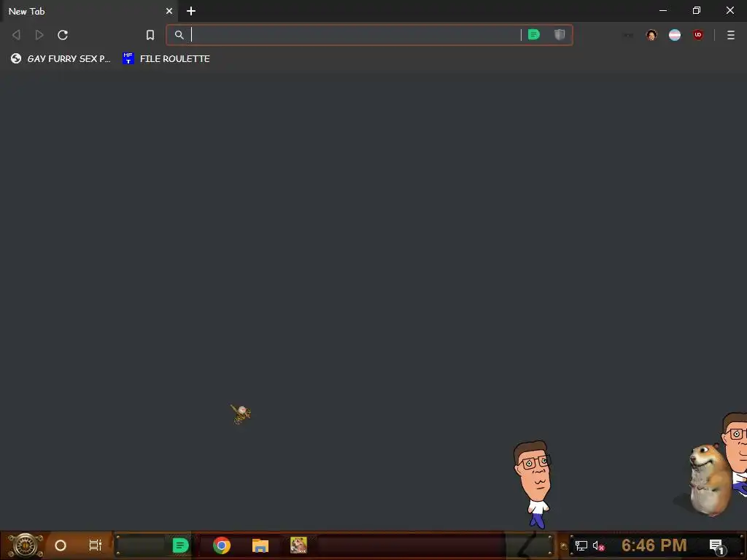Go forward using the forward arrow
Image resolution: width=747 pixels, height=560 pixels.
pyautogui.click(x=39, y=35)
